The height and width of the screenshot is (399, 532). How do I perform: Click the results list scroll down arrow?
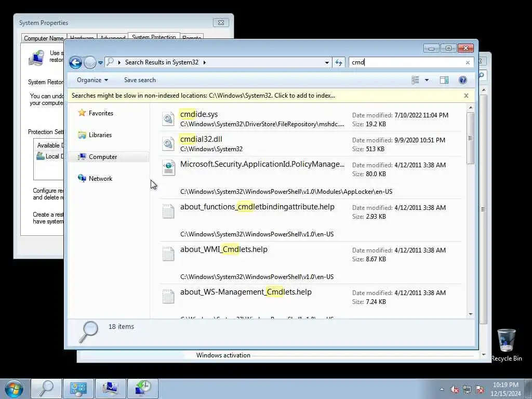click(x=470, y=314)
